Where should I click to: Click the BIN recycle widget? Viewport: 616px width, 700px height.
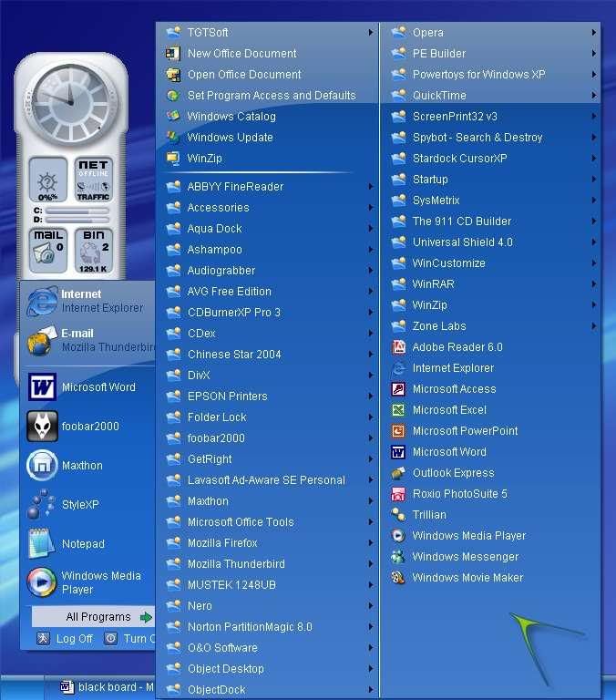coord(94,252)
